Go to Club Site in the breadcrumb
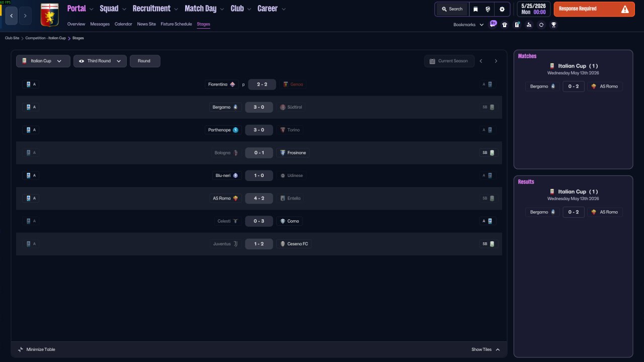644x362 pixels. pyautogui.click(x=12, y=38)
